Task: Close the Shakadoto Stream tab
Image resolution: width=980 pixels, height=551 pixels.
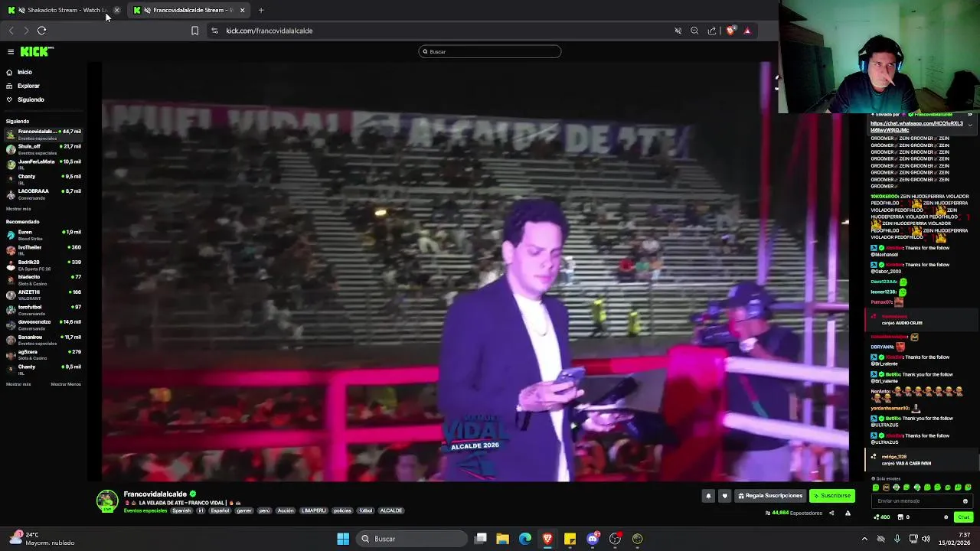Action: pos(116,10)
